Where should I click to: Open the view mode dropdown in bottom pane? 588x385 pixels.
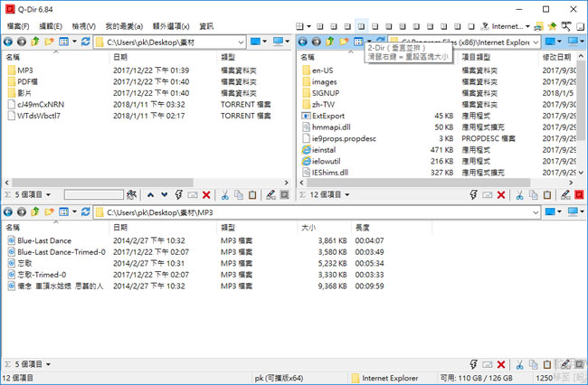74,212
